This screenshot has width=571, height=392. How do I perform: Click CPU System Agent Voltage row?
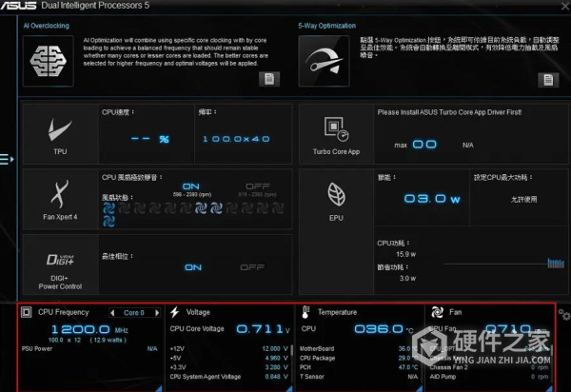click(229, 377)
